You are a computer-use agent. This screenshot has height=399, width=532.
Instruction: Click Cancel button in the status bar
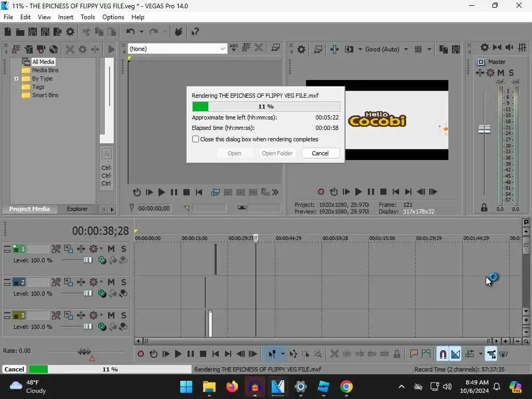pos(14,369)
